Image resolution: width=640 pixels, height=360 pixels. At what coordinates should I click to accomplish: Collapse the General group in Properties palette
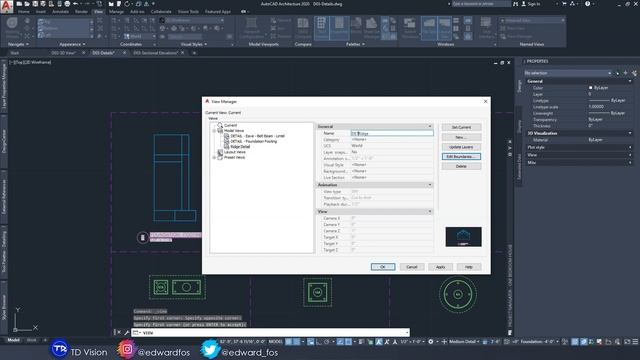630,81
